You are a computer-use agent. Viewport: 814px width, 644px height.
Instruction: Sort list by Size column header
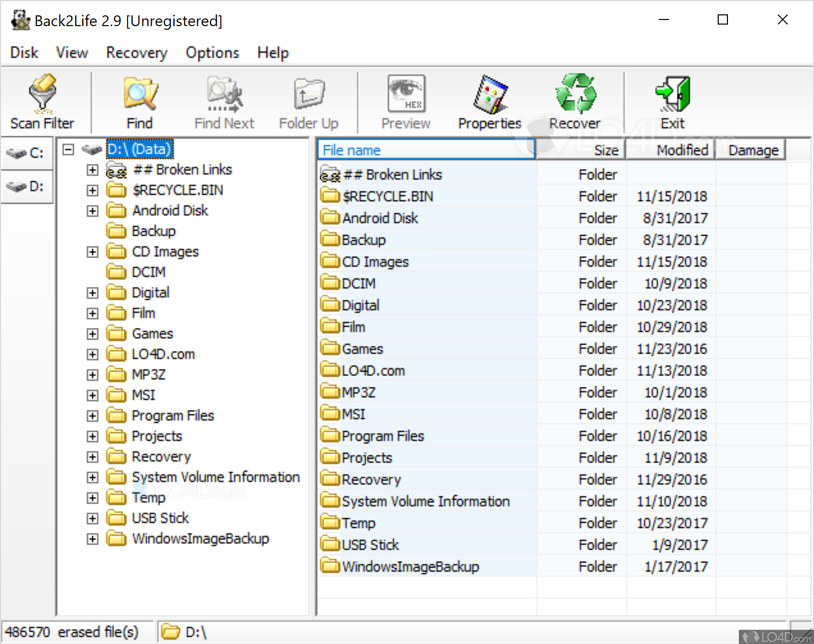[606, 150]
